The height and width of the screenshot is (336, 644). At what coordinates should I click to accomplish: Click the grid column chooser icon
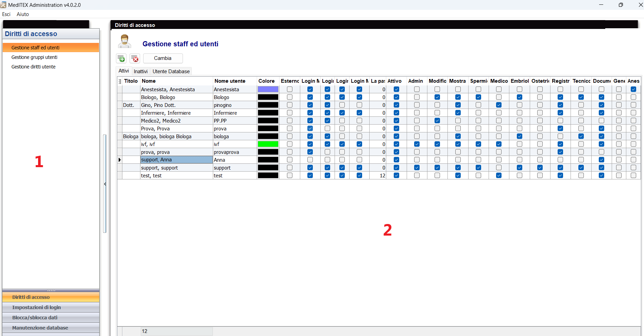[x=120, y=81]
